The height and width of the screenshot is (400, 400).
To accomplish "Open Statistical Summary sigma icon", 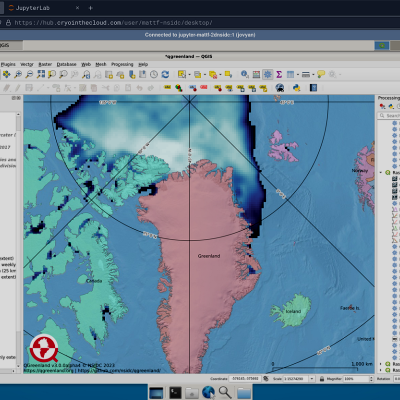I will pyautogui.click(x=279, y=74).
